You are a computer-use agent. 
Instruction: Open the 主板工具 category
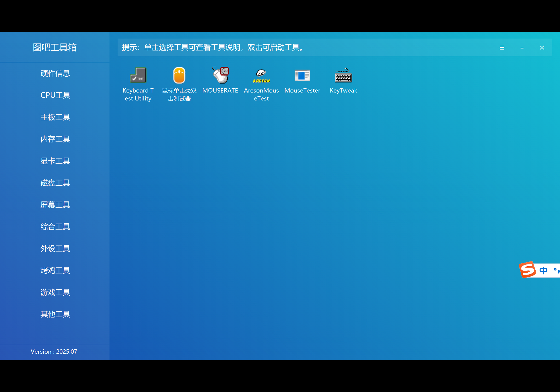coord(55,117)
